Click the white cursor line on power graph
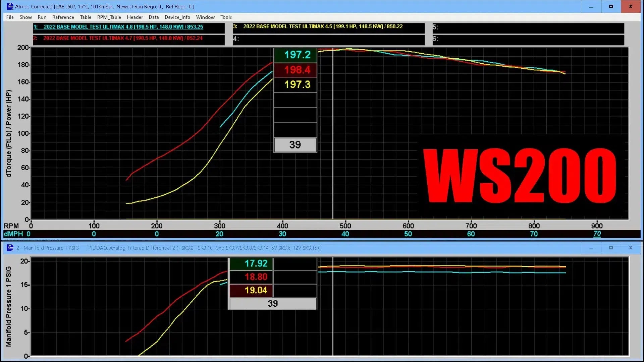The height and width of the screenshot is (362, 644). (333, 134)
